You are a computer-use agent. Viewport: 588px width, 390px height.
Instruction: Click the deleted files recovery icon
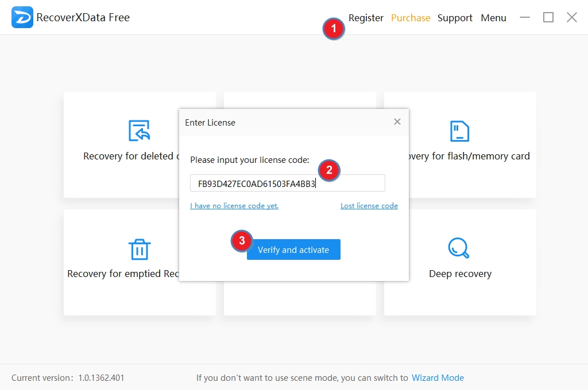coord(139,130)
